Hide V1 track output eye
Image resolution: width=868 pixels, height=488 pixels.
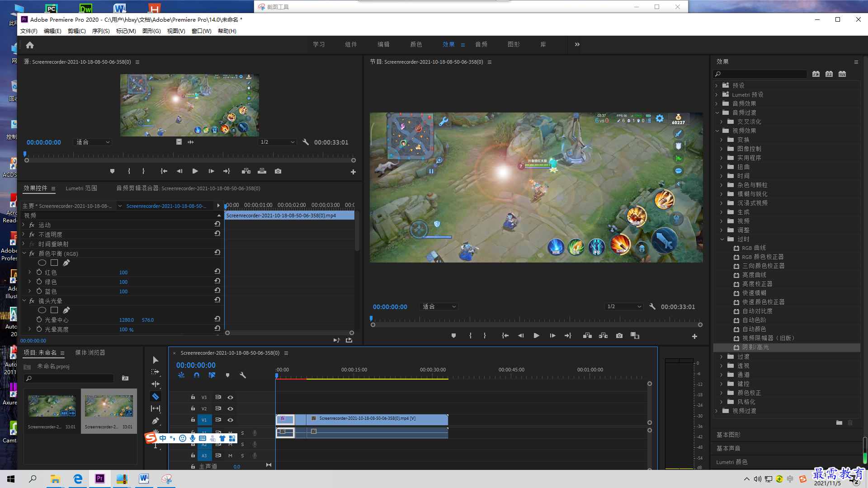[230, 420]
